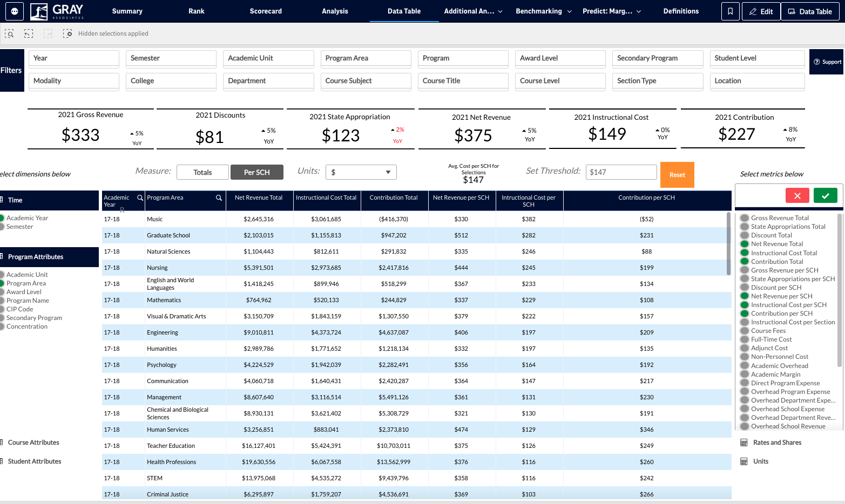Select Program Name dimension

28,301
